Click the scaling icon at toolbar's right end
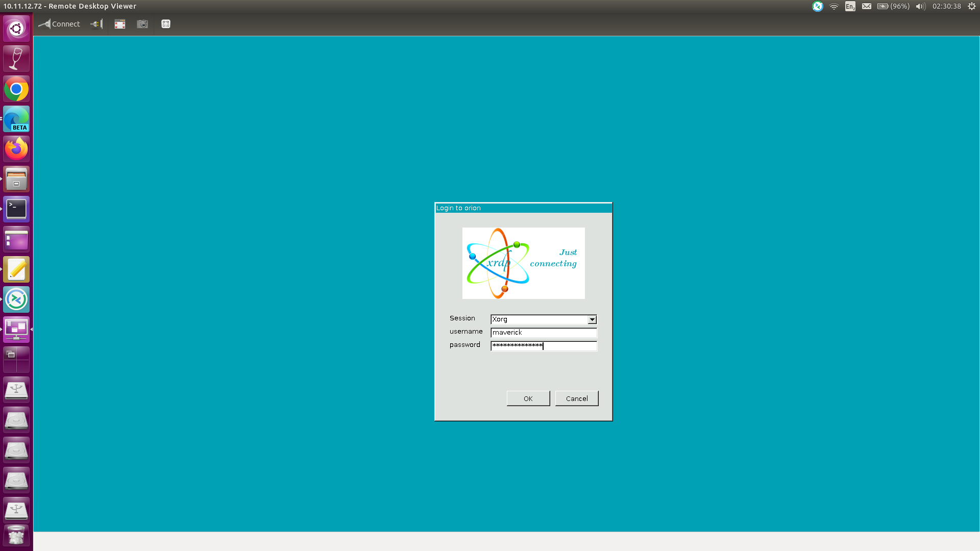Screen dimensions: 980x551 165,24
